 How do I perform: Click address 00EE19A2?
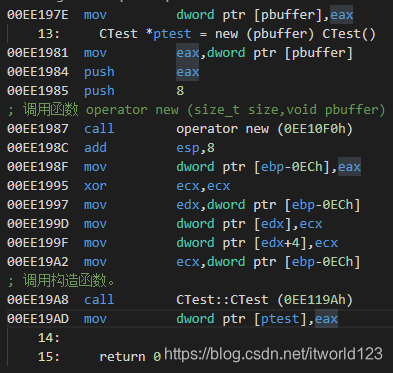(x=38, y=262)
